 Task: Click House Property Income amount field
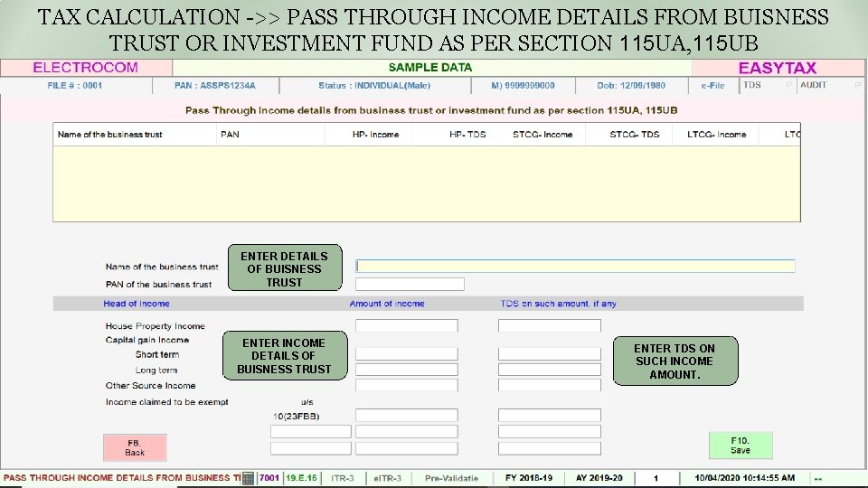tap(406, 325)
